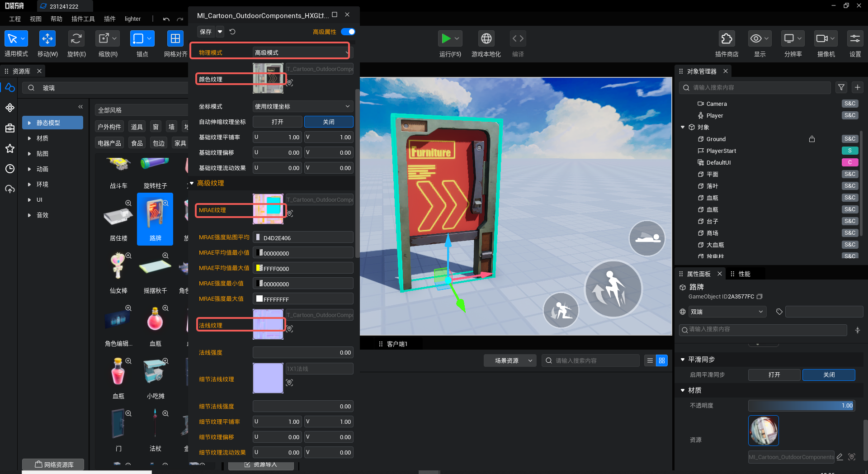Open the 坐标模式 dropdown

pos(303,106)
